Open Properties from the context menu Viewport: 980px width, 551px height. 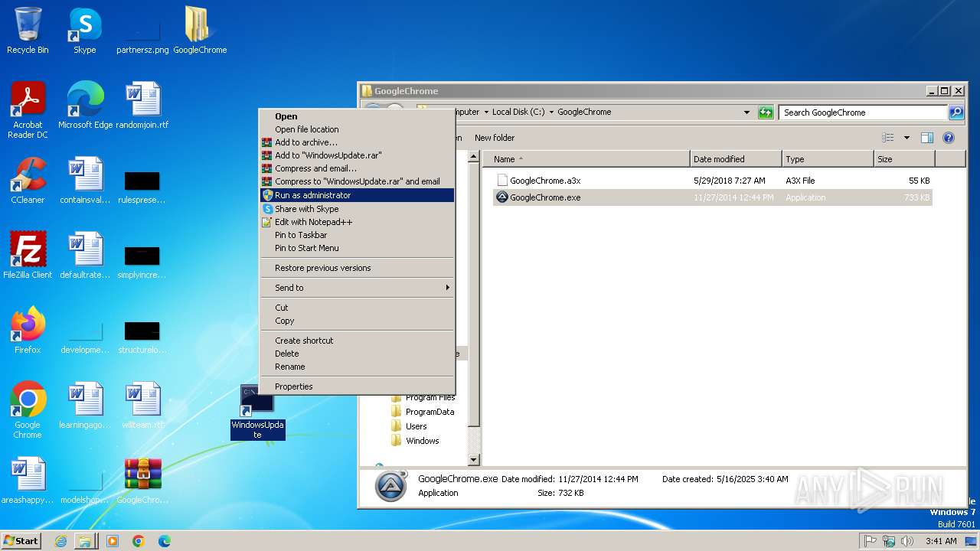356,386
